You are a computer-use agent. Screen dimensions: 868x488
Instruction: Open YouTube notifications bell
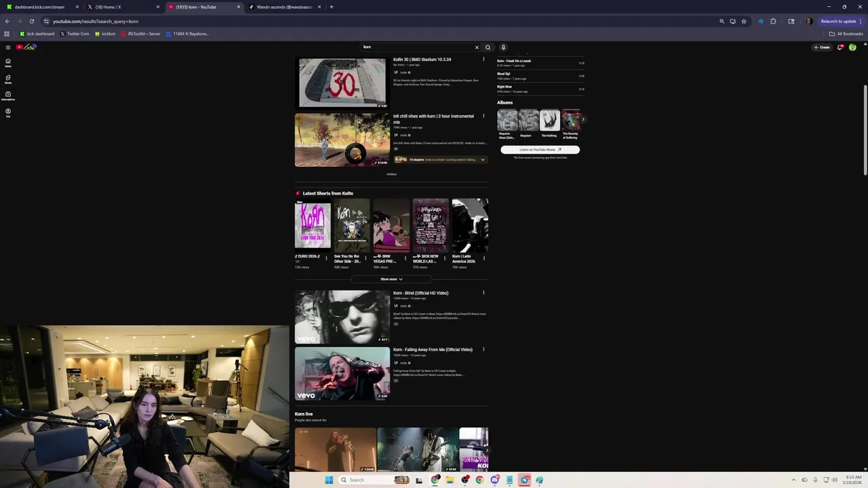pyautogui.click(x=840, y=47)
